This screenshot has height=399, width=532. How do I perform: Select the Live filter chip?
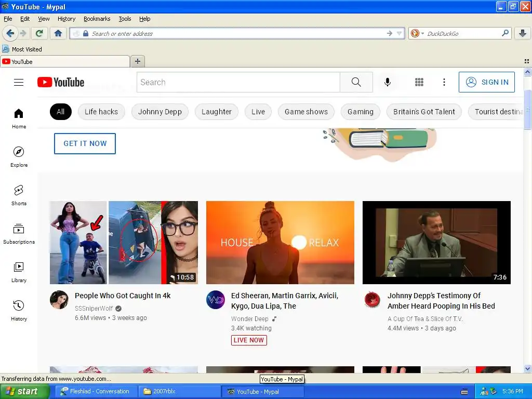[x=258, y=112]
